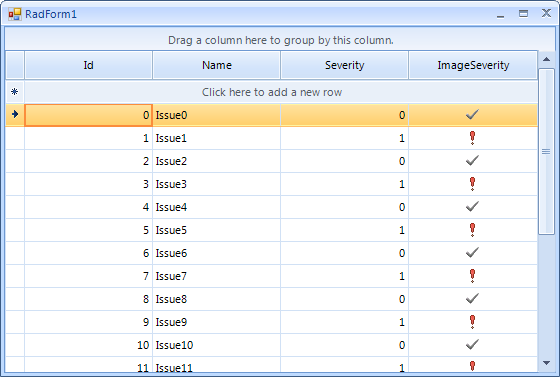Select the checkmark icon for Issue8
The width and height of the screenshot is (560, 377).
click(x=472, y=298)
